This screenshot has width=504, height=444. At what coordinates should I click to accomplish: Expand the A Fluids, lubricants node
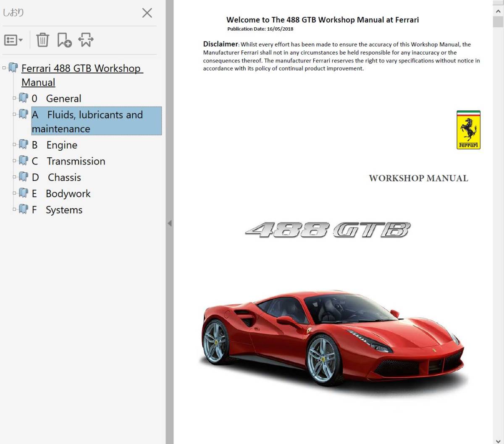pos(14,114)
